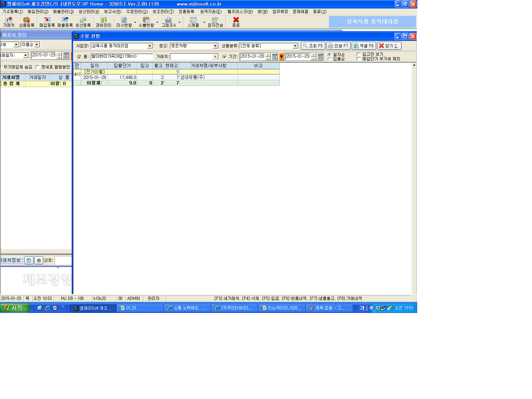Click the 수불 현황 window title icon
This screenshot has width=532, height=399.
point(76,36)
